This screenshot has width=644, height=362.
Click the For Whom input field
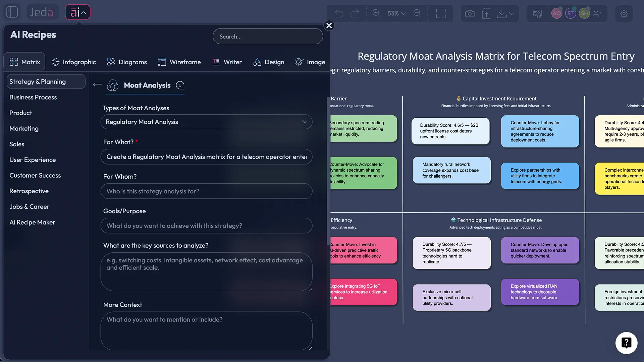pos(206,191)
